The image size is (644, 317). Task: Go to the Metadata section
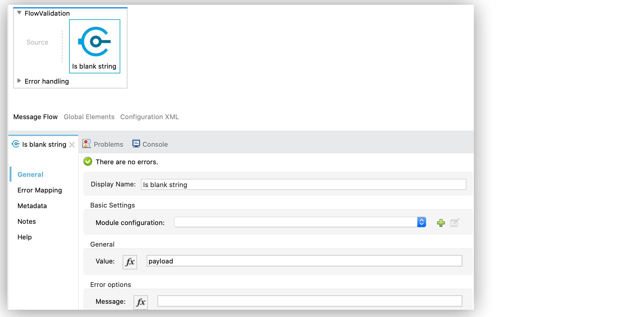(32, 206)
